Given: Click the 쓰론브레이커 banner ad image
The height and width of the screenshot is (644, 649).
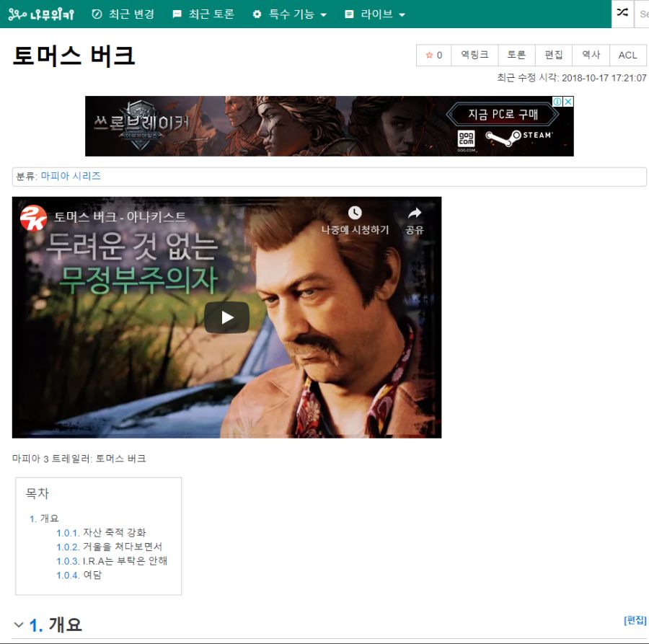Looking at the screenshot, I should (x=329, y=126).
